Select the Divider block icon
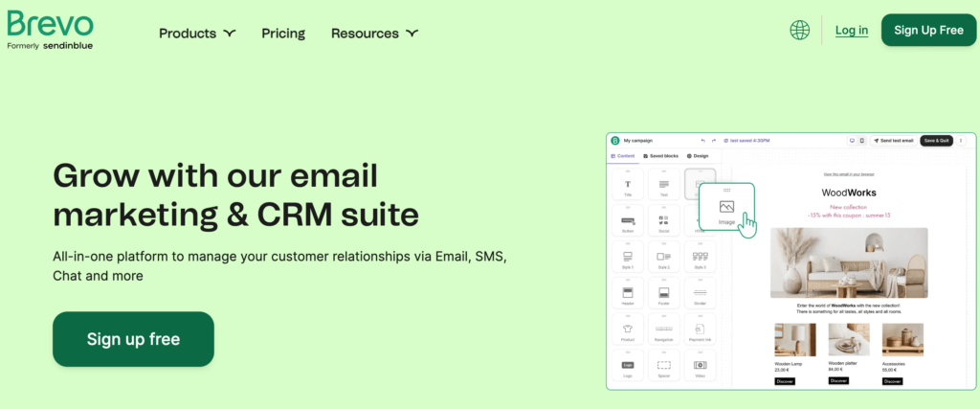 (700, 292)
